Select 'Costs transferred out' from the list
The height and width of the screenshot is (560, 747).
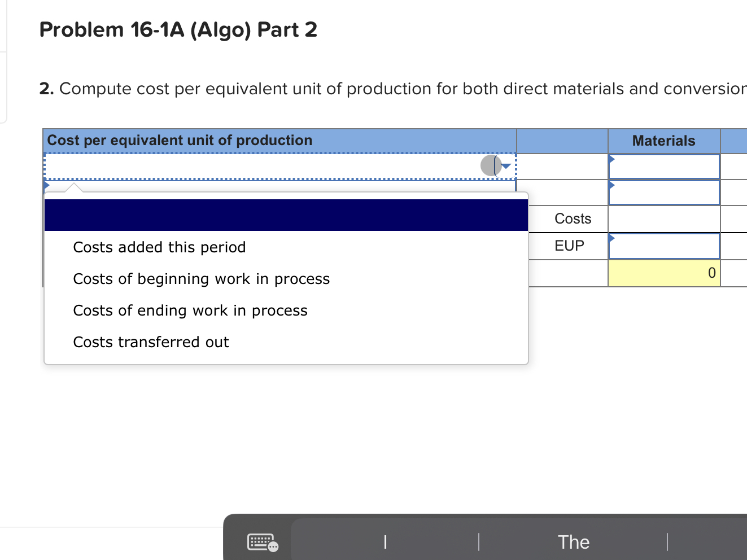(151, 342)
